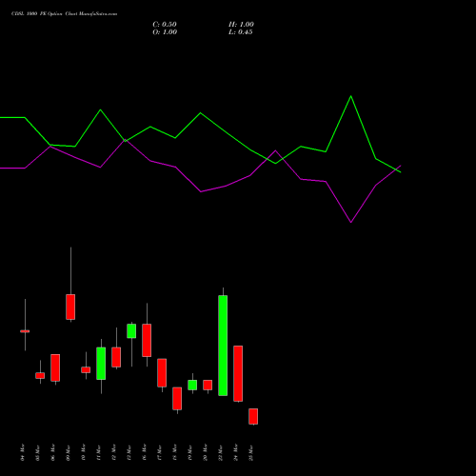476x476 pixels.
Task: Click the last red candlestick on the right
Action: [x=253, y=416]
